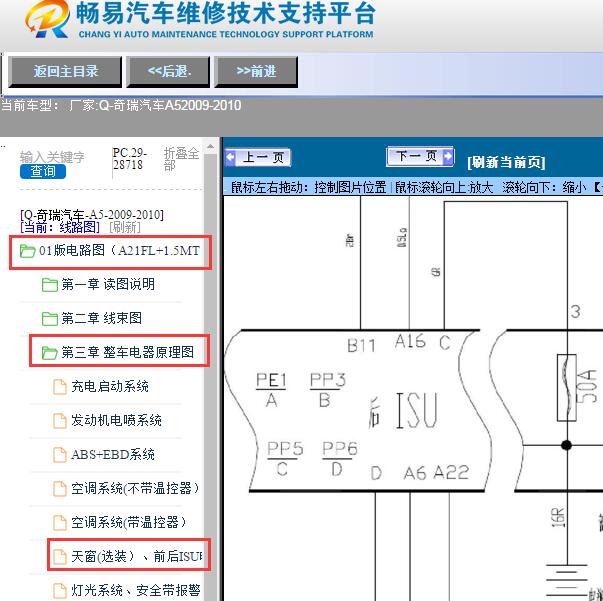Screen dimensions: 603x601
Task: Open 发动机电喷系统 diagram
Action: pyautogui.click(x=116, y=420)
